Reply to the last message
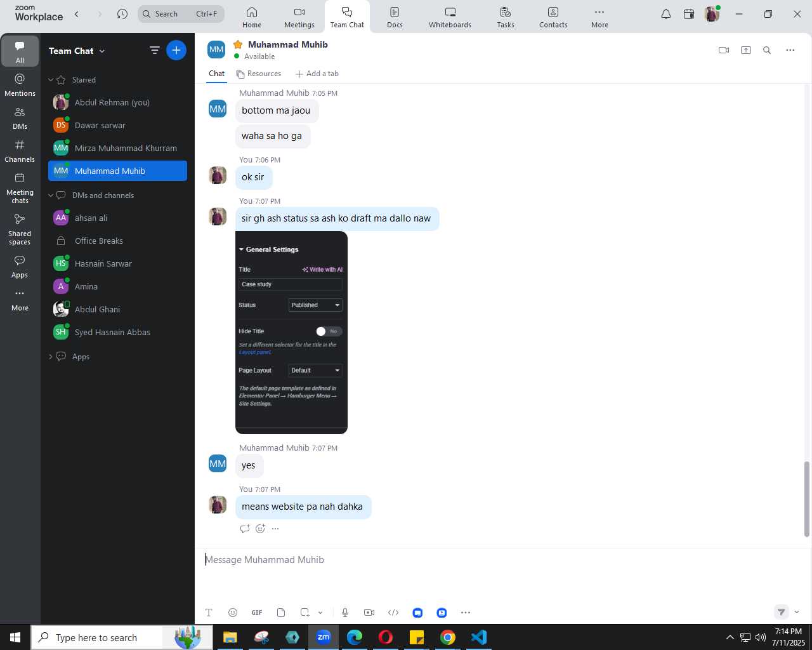Image resolution: width=812 pixels, height=650 pixels. point(245,529)
